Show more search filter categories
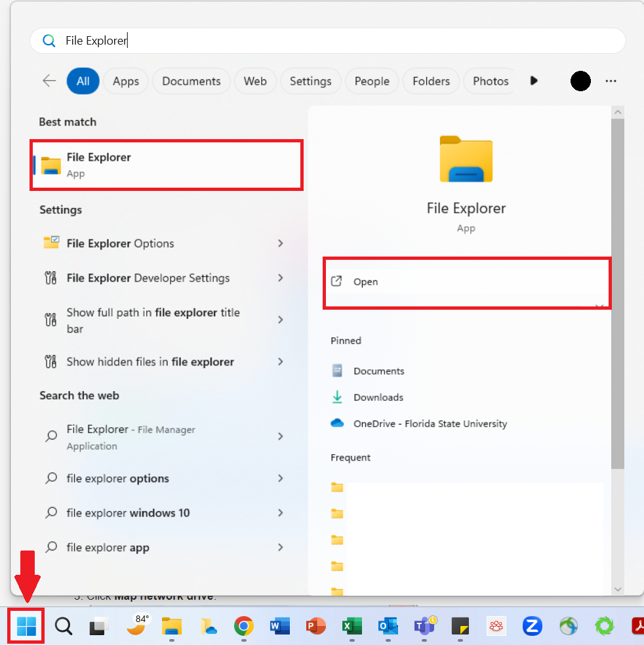The height and width of the screenshot is (645, 644). [x=534, y=81]
